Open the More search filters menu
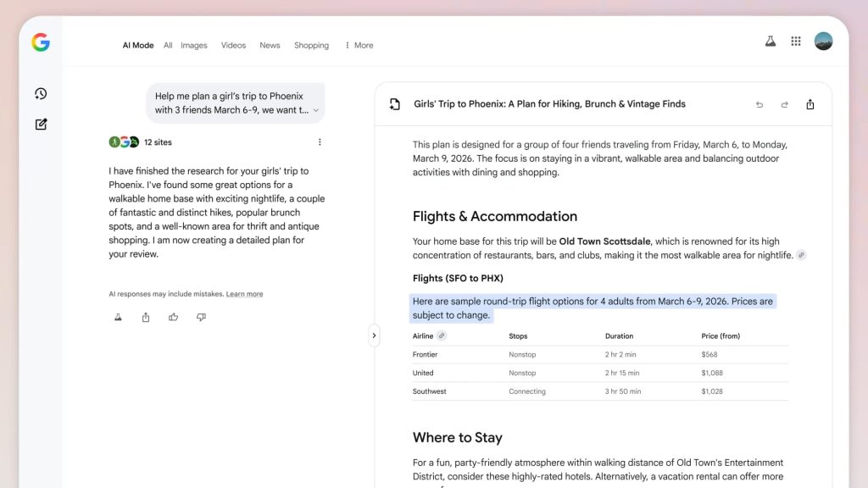The width and height of the screenshot is (868, 488). [x=359, y=46]
